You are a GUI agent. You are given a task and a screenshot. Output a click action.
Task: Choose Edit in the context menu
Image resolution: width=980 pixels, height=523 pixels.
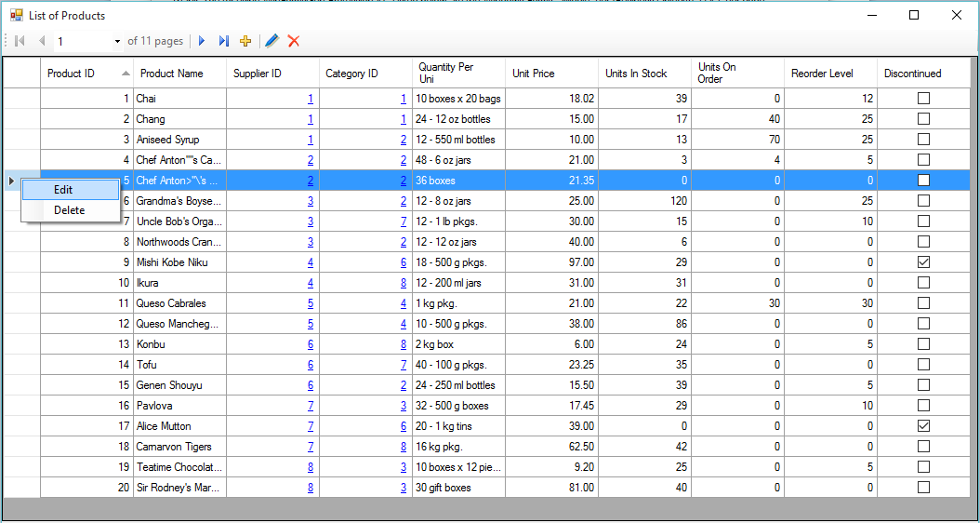[x=70, y=190]
